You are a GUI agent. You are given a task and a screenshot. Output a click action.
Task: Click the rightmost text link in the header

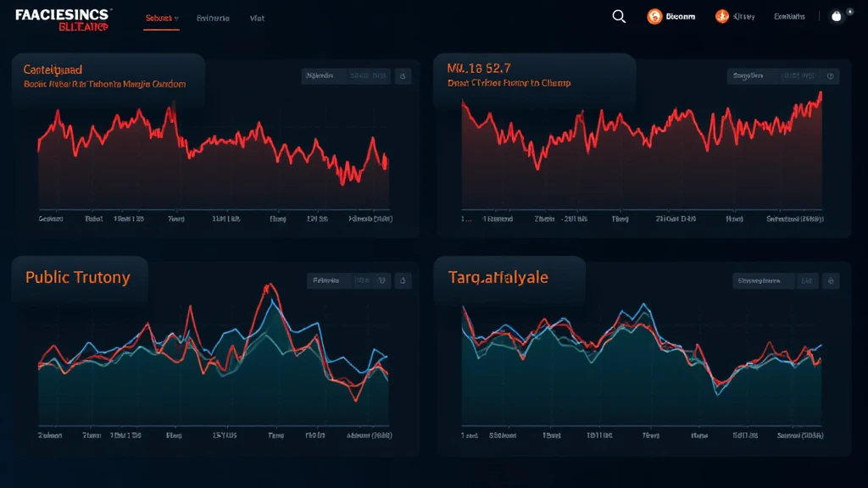pyautogui.click(x=789, y=17)
